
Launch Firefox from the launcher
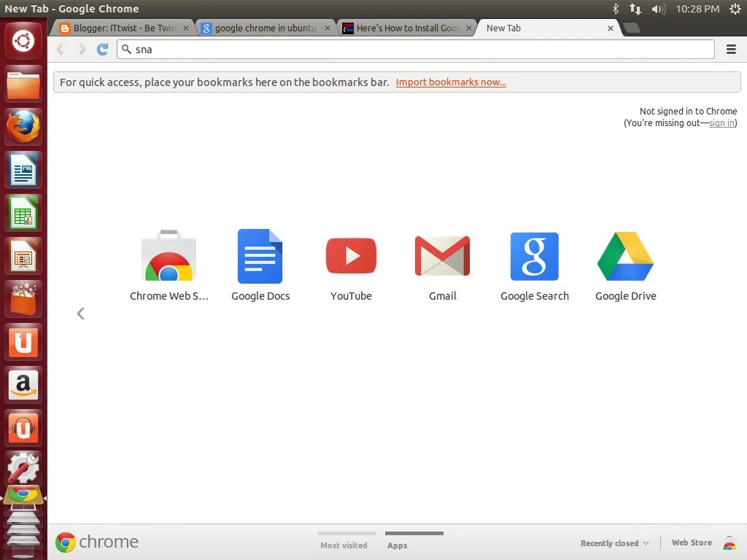click(x=23, y=127)
